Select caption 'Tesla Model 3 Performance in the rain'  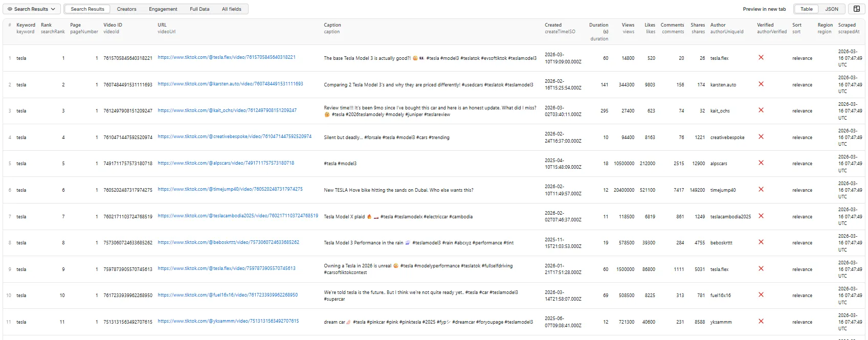(418, 243)
